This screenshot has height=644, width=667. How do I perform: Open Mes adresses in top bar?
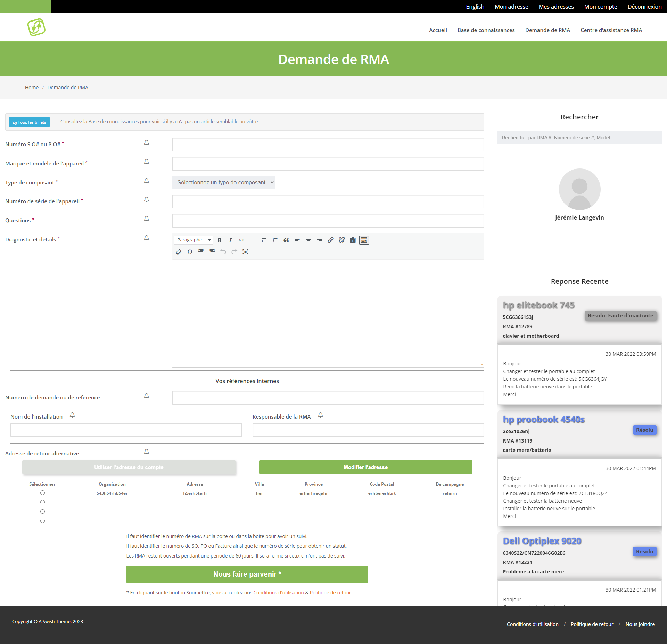[556, 7]
